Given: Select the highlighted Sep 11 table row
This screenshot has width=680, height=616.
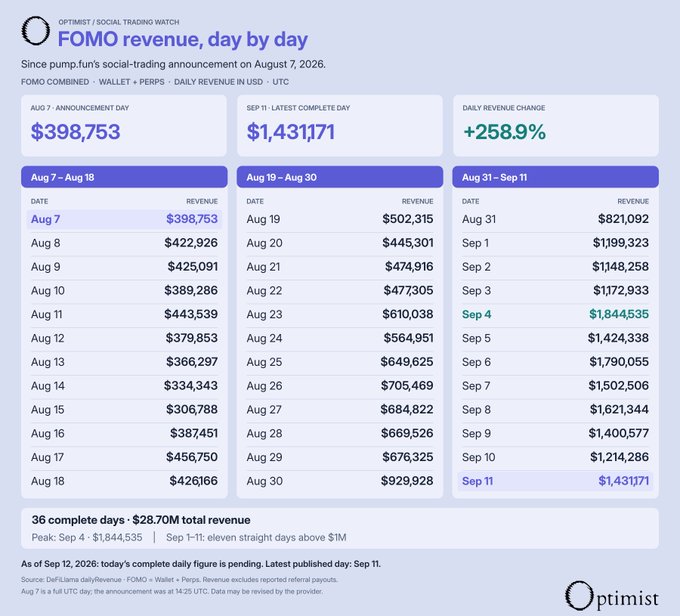Looking at the screenshot, I should [x=555, y=481].
